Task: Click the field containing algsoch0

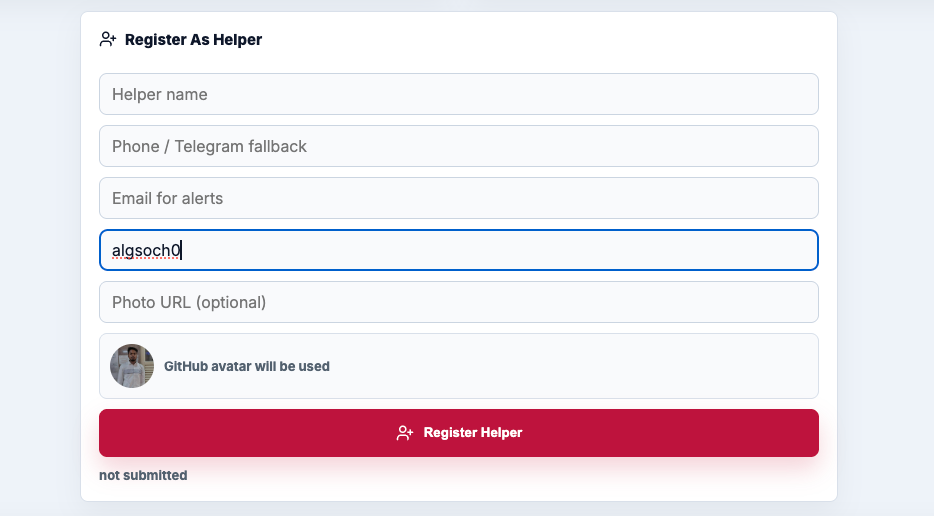Action: point(459,250)
